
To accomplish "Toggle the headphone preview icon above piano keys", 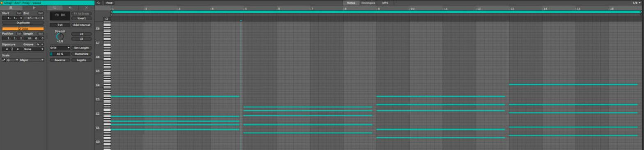I will (x=106, y=19).
